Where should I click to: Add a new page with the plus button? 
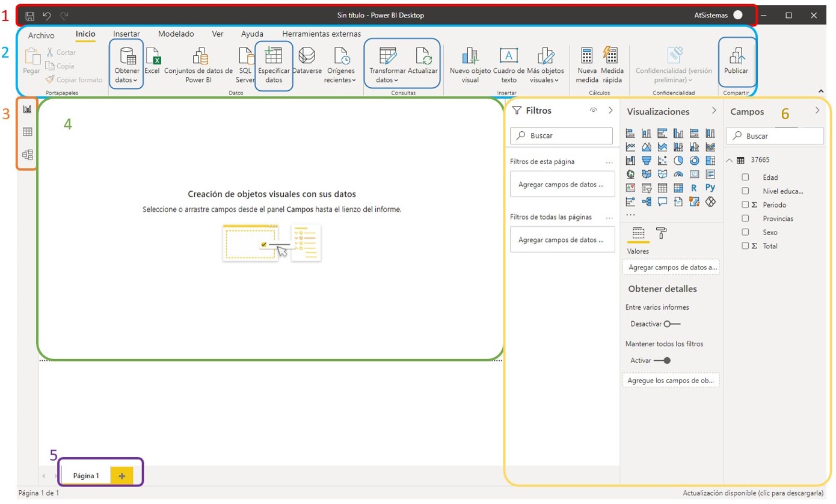pos(121,476)
